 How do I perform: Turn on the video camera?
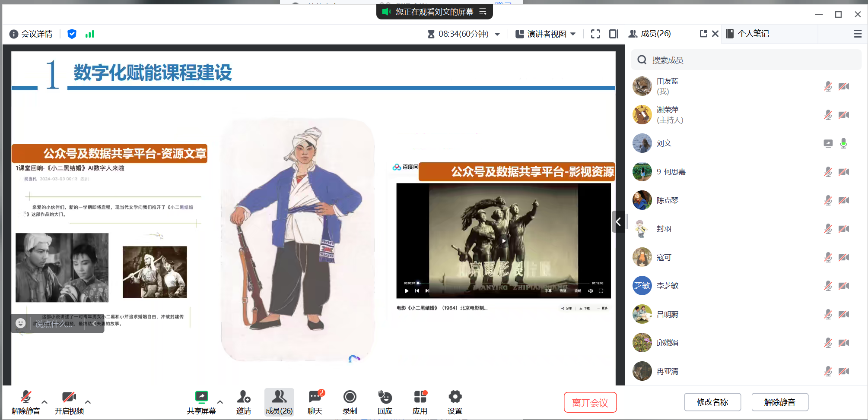point(69,402)
